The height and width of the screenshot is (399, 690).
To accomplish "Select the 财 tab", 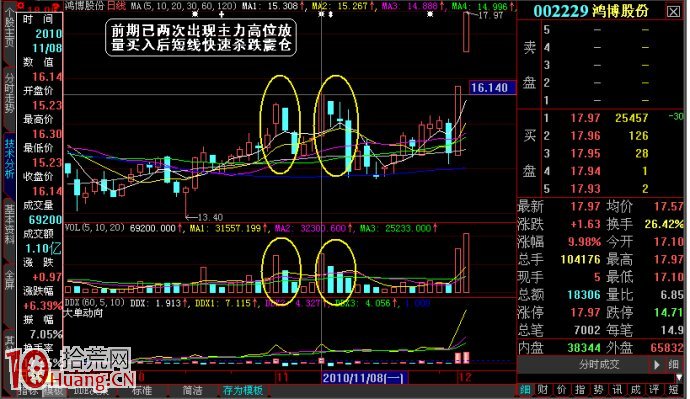I will (543, 389).
